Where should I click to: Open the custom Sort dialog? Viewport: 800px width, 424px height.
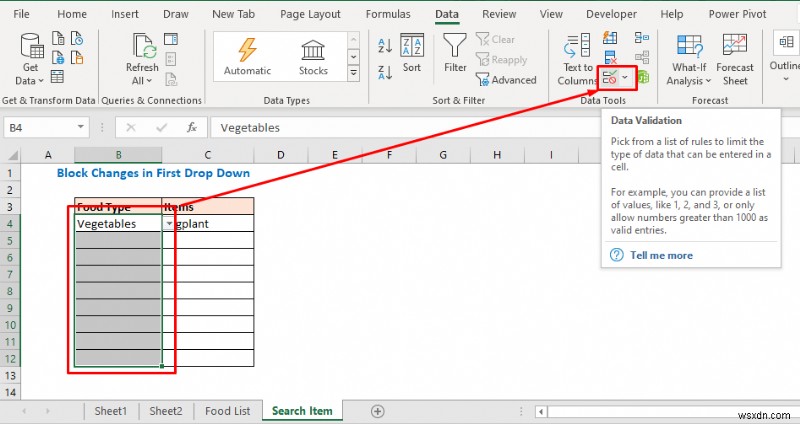(412, 53)
